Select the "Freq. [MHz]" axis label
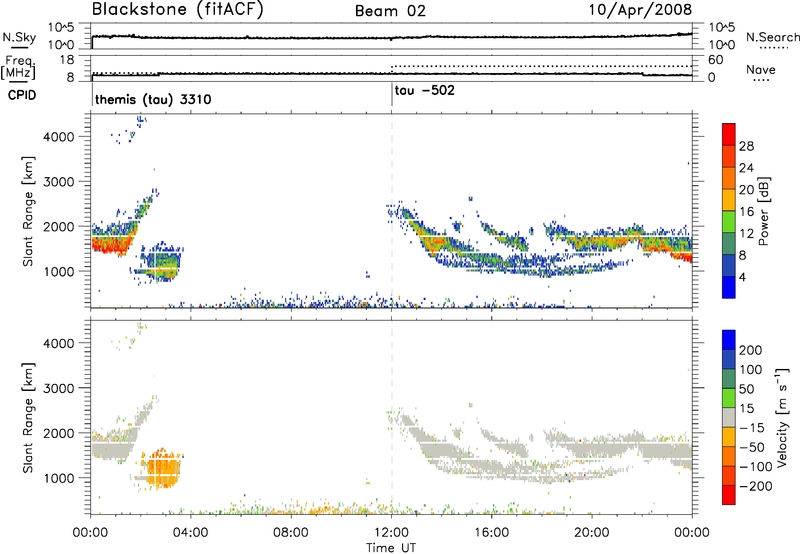Viewport: 800px width, 554px height. 19,67
